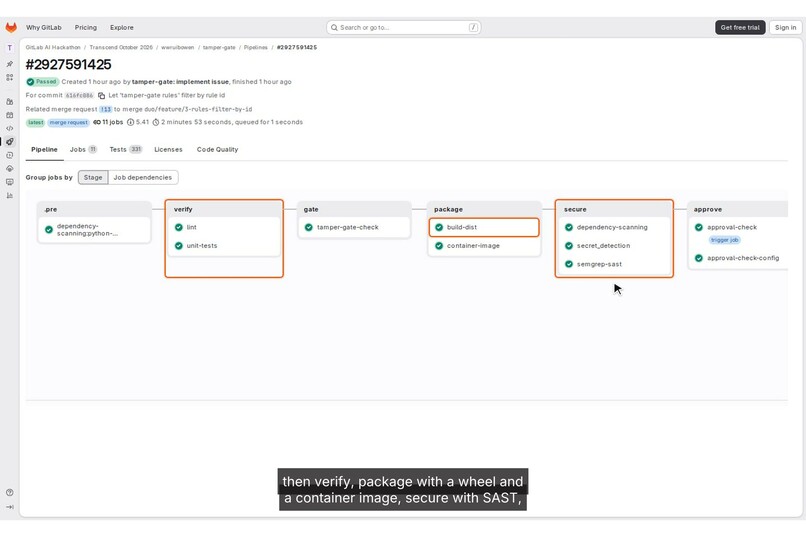The width and height of the screenshot is (806, 537).
Task: Open the Analyze chart icon in sidebar
Action: coord(9,195)
